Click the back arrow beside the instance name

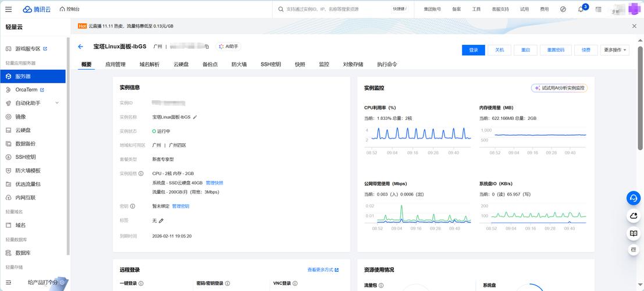point(80,47)
